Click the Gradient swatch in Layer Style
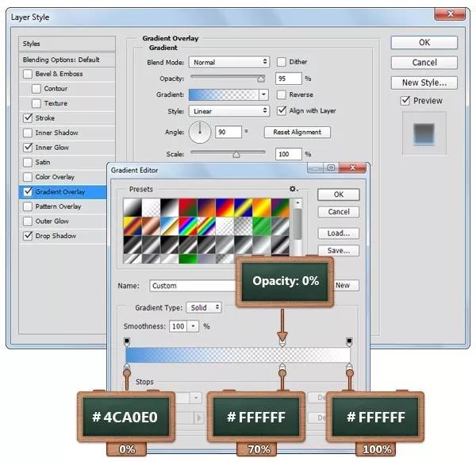Viewport: 476px width, 462px height. (x=224, y=94)
